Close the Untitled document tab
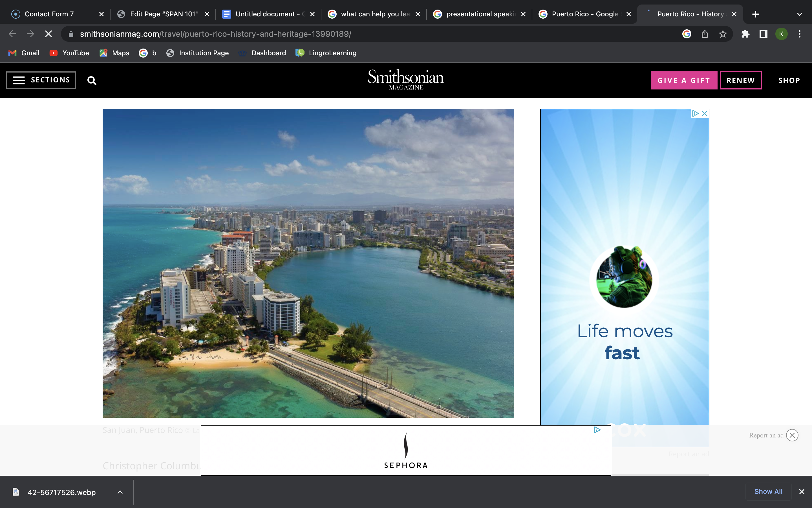812x508 pixels. pos(312,14)
